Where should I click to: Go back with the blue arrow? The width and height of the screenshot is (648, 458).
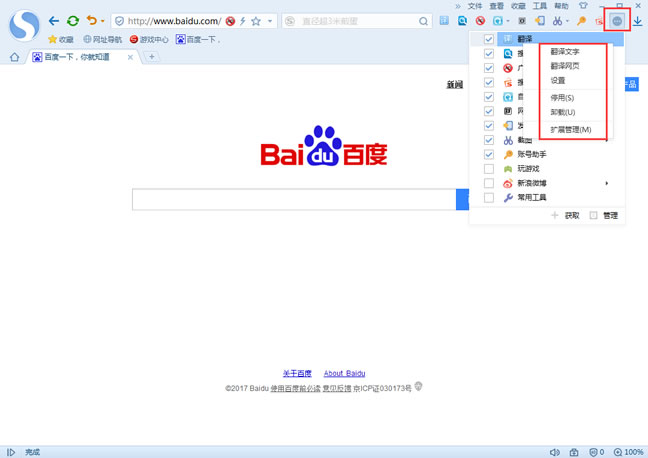pyautogui.click(x=54, y=21)
